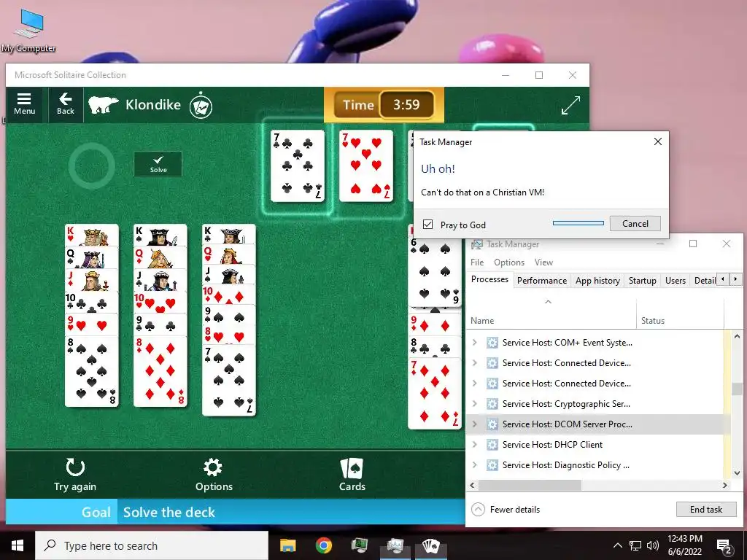Click the 8 of spades tableau card
Screen dimensions: 747x560
(91, 371)
